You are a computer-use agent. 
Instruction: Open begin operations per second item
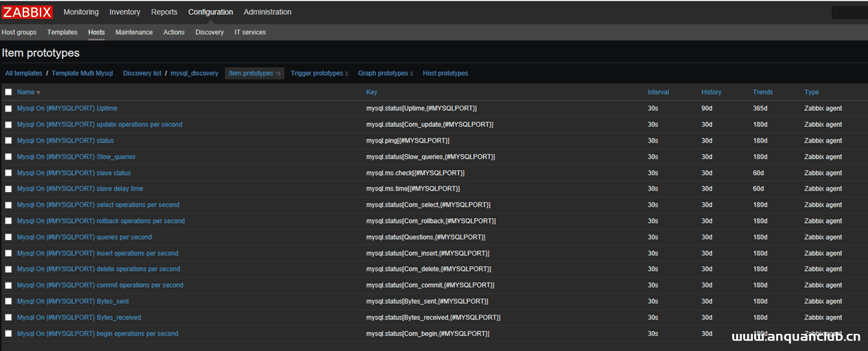tap(97, 334)
